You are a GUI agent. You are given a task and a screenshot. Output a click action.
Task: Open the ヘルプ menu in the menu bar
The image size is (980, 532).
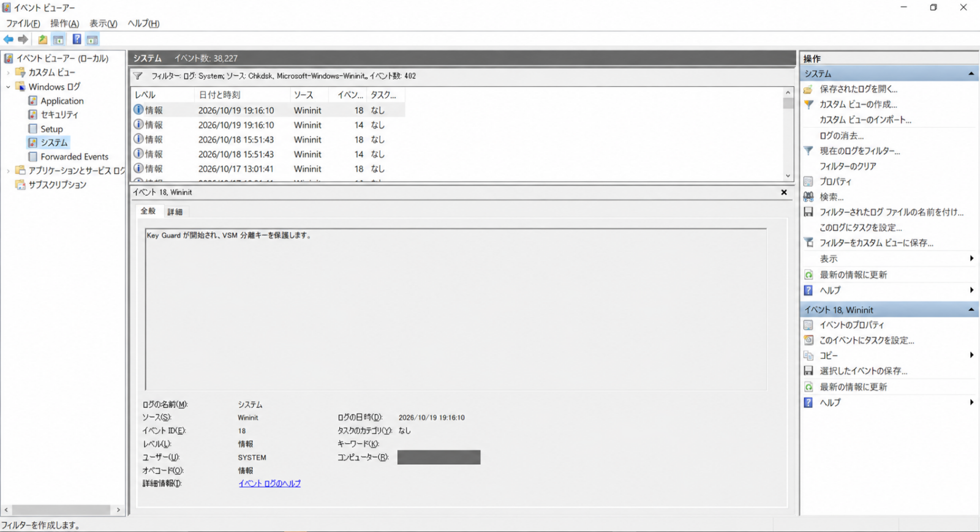[143, 23]
